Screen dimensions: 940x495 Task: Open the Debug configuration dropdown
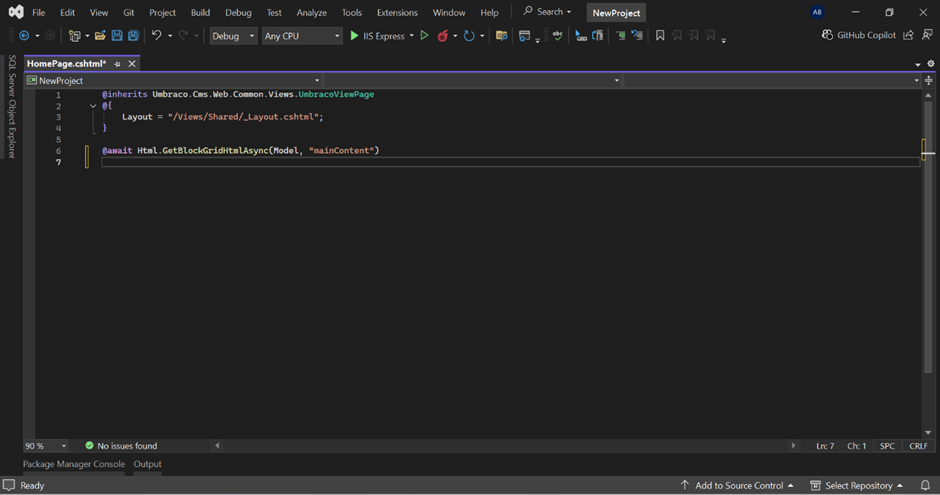point(233,36)
